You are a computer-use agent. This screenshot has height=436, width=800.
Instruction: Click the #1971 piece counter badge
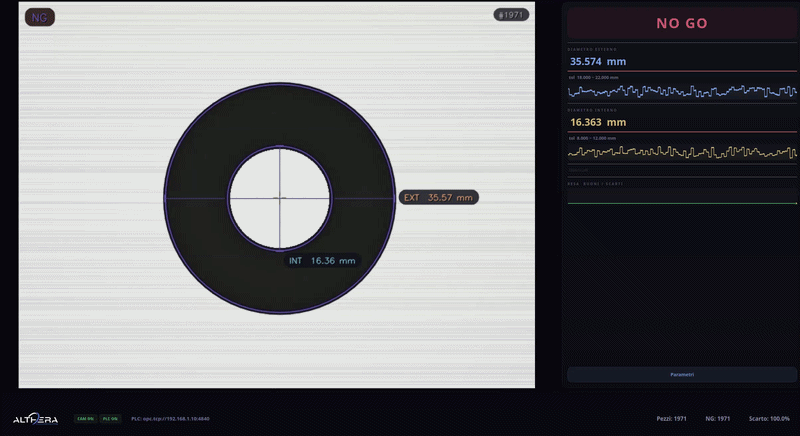(x=510, y=15)
